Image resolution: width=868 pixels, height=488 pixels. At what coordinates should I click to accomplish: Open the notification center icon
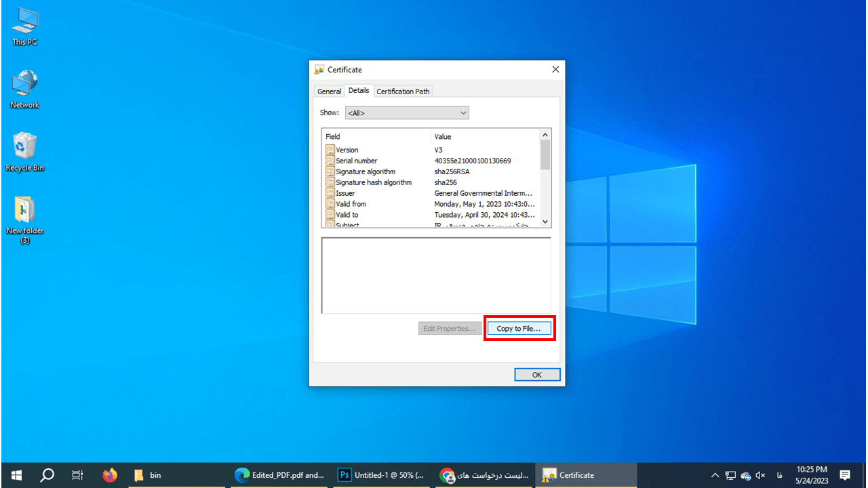tap(845, 475)
